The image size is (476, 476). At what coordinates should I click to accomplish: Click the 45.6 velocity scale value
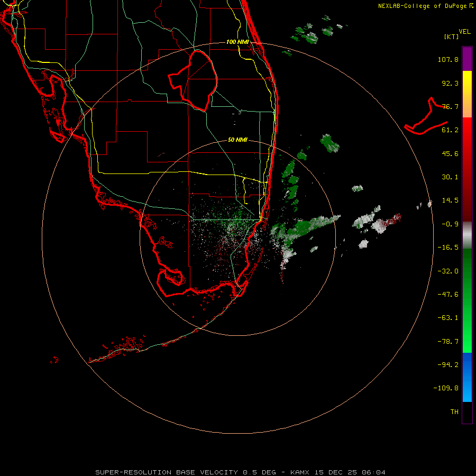tap(450, 153)
